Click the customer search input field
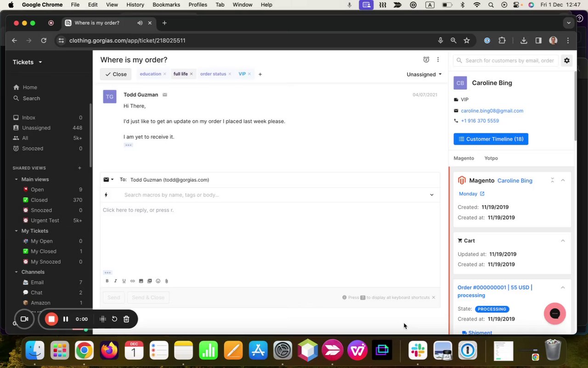588x368 pixels. [x=506, y=61]
